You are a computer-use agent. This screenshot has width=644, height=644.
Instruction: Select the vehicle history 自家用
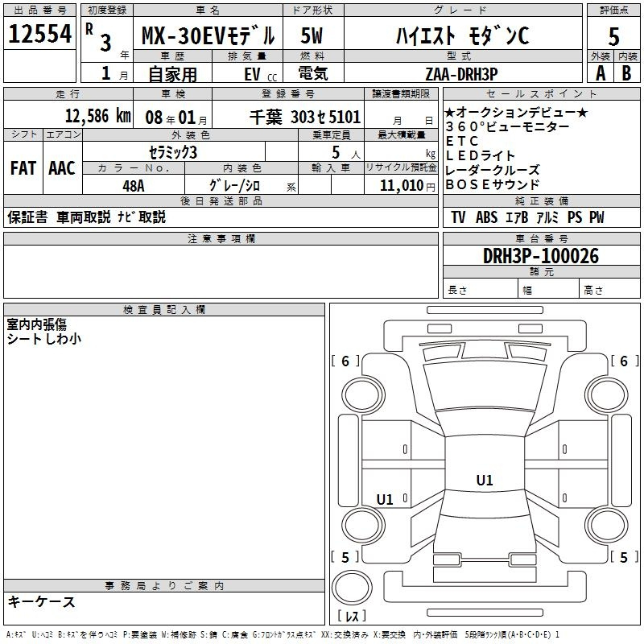(x=172, y=74)
